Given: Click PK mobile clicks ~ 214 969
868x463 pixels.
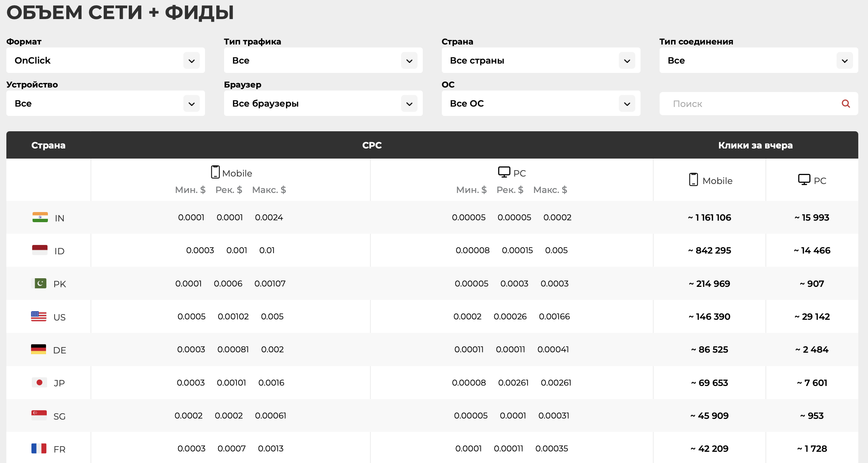Looking at the screenshot, I should 709,283.
